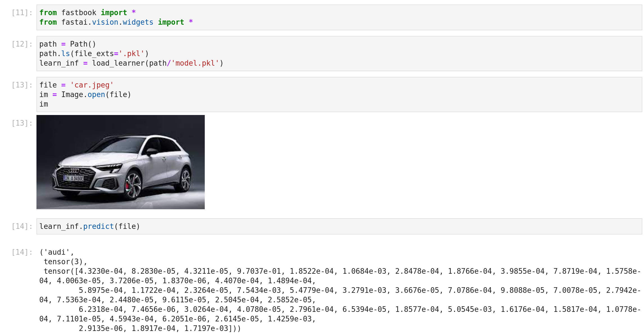Click the path.ls(file_exts='.pkl') line
644x336 pixels.
[x=94, y=54]
